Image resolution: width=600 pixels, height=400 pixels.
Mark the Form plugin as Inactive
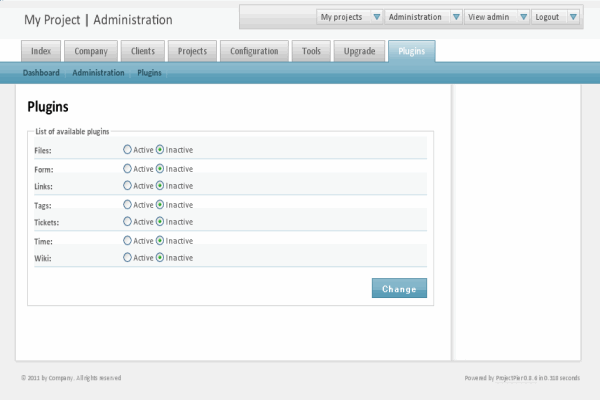160,169
